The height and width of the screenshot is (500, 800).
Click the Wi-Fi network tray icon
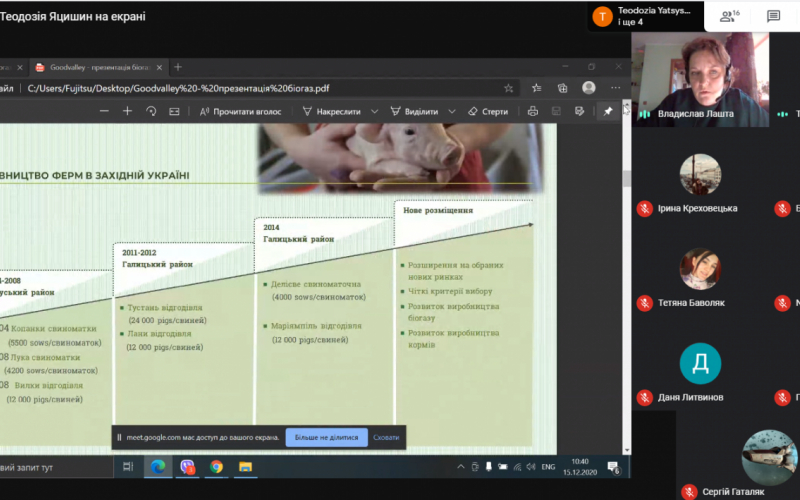517,466
